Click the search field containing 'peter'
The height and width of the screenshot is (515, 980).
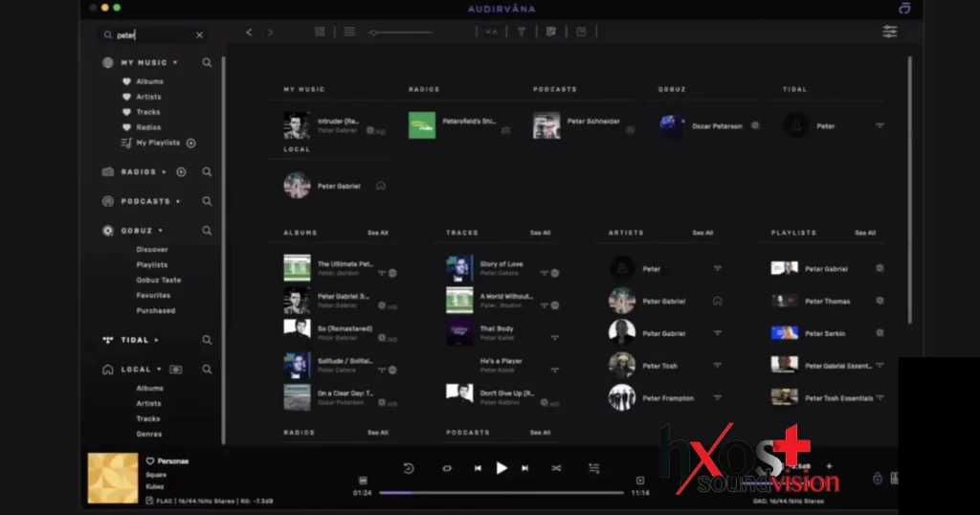(x=154, y=35)
